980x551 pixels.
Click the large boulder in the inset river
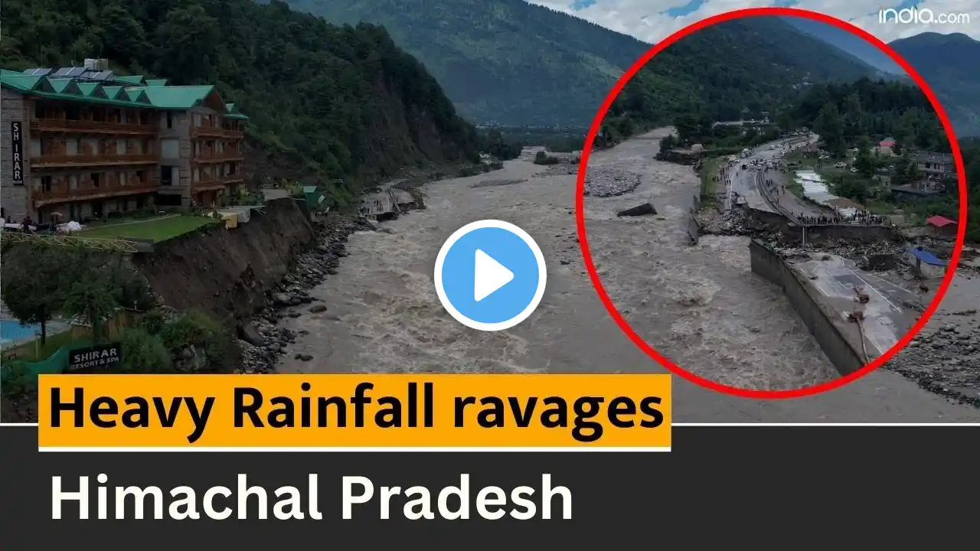pyautogui.click(x=637, y=210)
